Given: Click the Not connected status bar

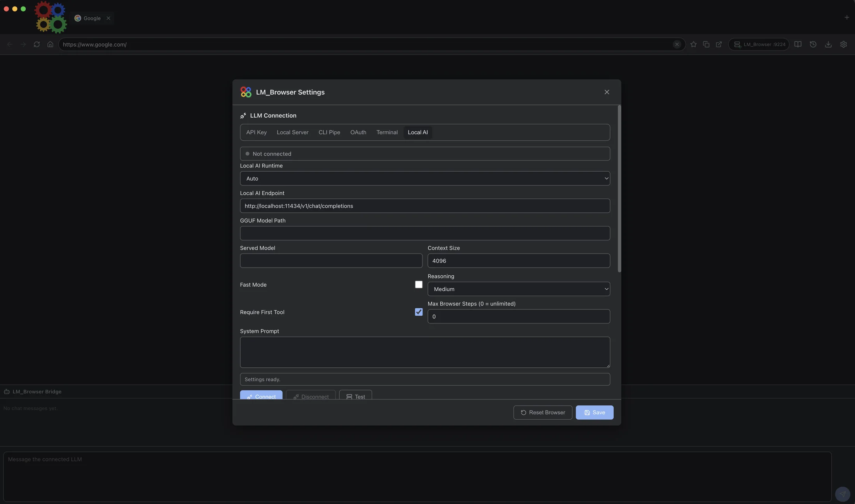Looking at the screenshot, I should [x=425, y=154].
